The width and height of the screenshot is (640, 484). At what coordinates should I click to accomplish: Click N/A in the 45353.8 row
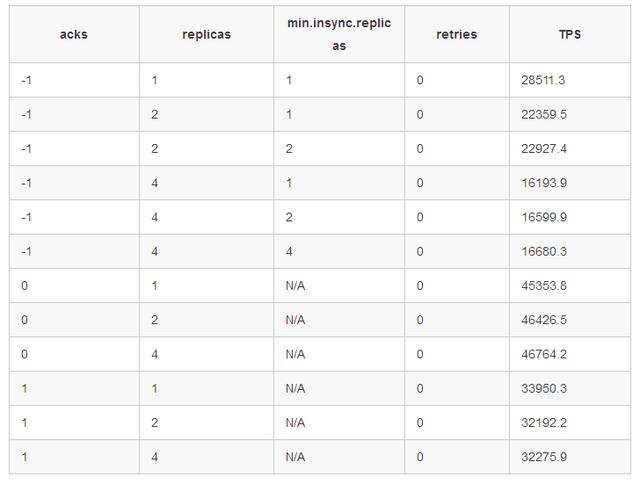(295, 286)
